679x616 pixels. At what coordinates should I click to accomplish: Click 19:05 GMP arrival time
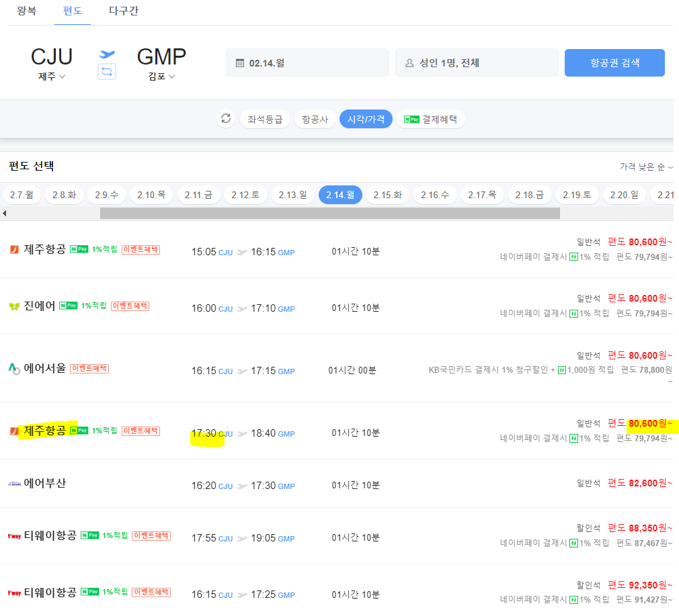coord(273,538)
